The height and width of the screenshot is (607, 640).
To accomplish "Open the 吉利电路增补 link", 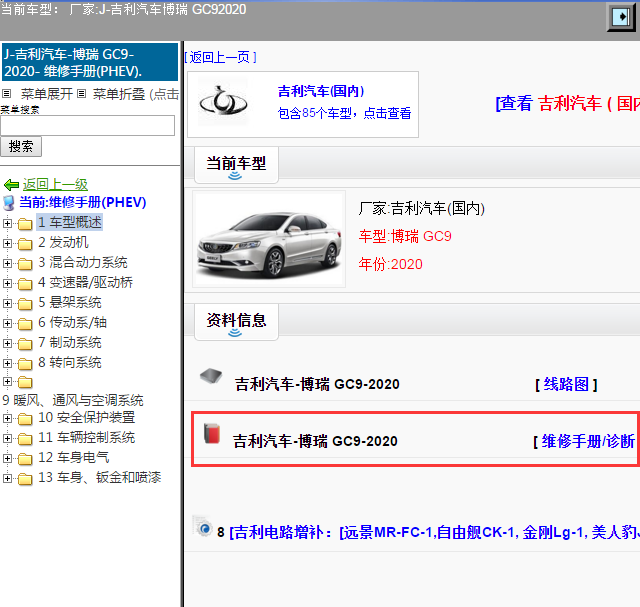I will click(434, 532).
